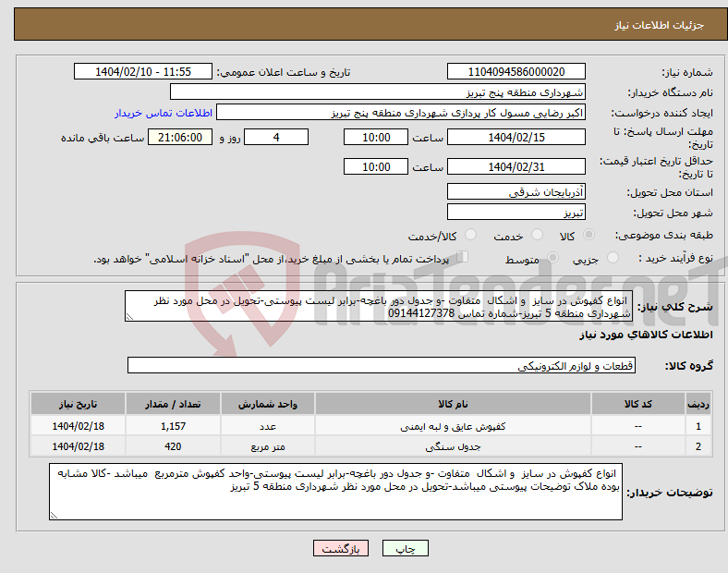The height and width of the screenshot is (573, 728).
Task: Click the شماره نیاز field 1104094586000020
Action: coord(516,71)
